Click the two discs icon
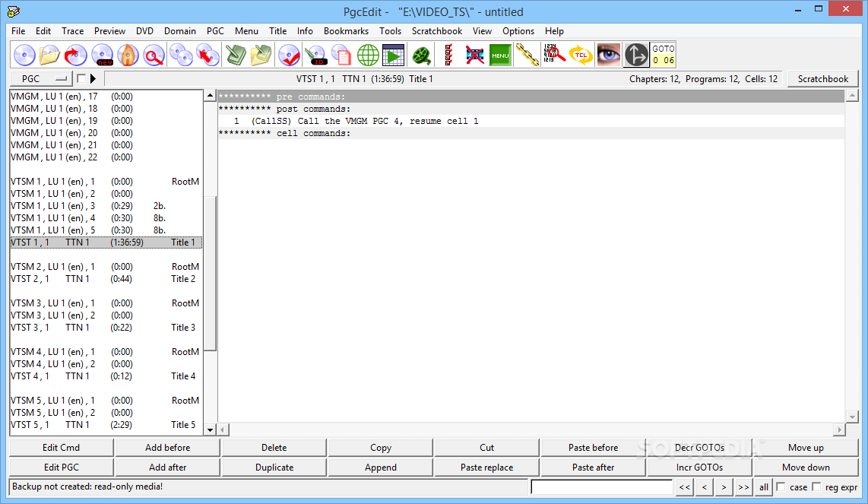The image size is (868, 504). pos(181,55)
